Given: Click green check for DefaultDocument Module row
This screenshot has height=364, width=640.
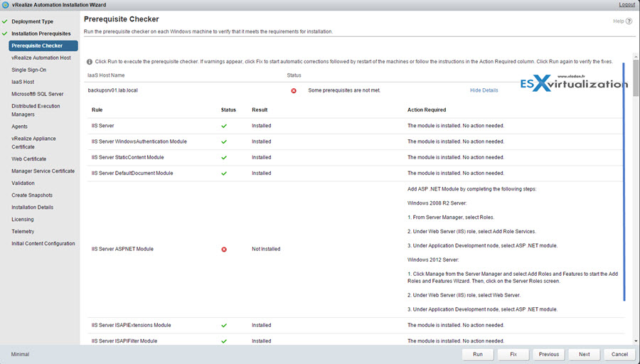Looking at the screenshot, I should (224, 173).
